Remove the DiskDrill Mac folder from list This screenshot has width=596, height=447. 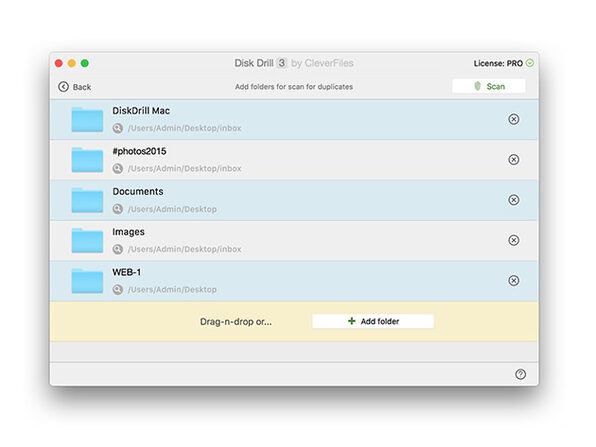tap(514, 119)
